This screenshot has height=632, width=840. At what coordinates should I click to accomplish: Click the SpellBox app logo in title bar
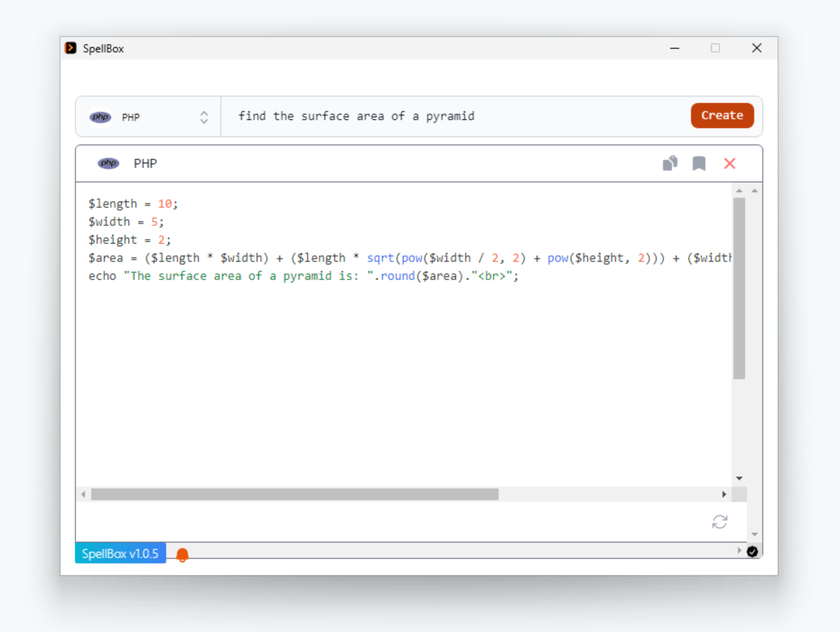[x=70, y=48]
